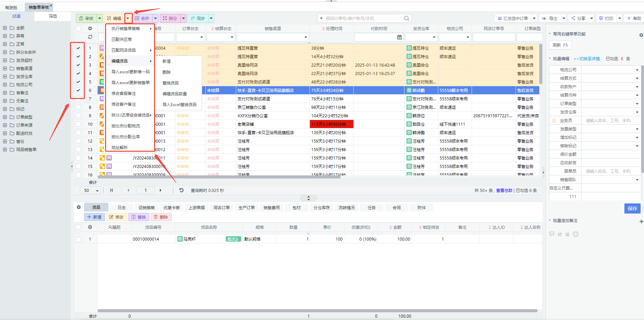Tick the checkbox for goods row 马克杯

(78, 239)
